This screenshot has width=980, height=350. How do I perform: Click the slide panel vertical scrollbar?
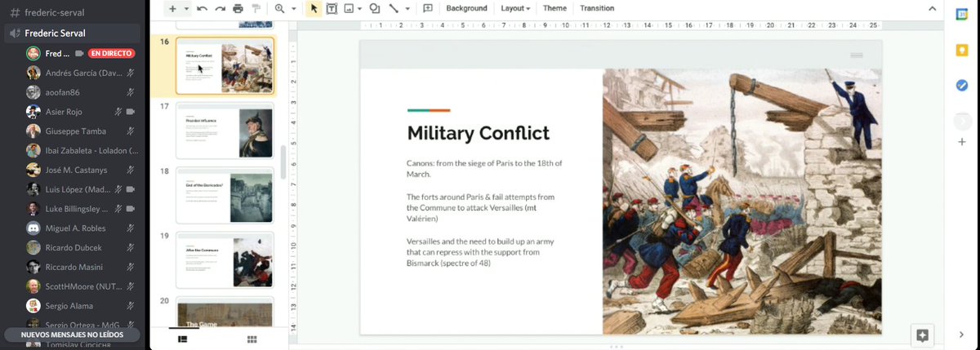283,162
